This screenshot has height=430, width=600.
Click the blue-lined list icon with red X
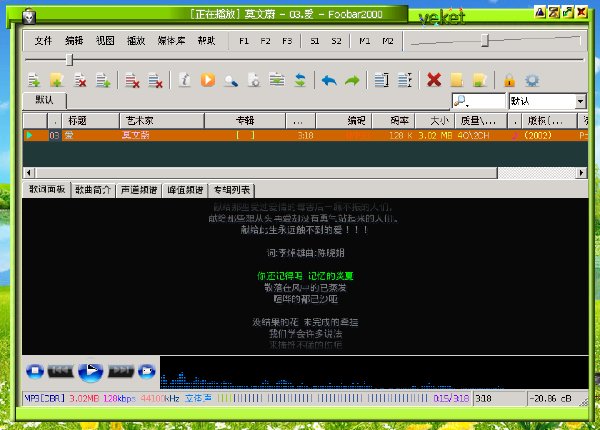(155, 80)
